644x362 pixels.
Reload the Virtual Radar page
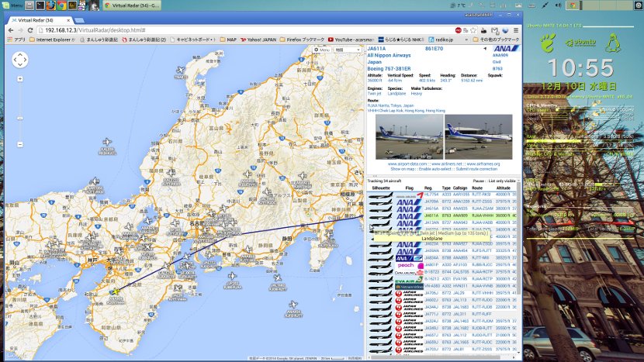pyautogui.click(x=30, y=30)
